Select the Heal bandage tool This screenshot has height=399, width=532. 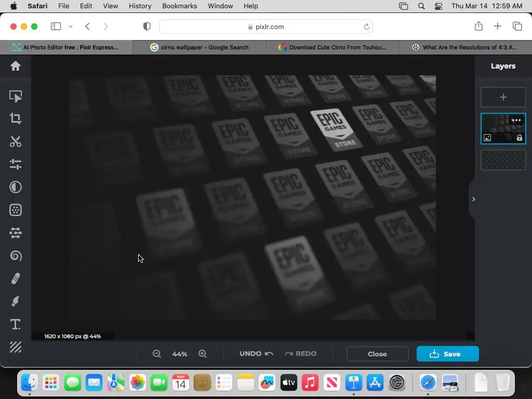[x=15, y=278]
